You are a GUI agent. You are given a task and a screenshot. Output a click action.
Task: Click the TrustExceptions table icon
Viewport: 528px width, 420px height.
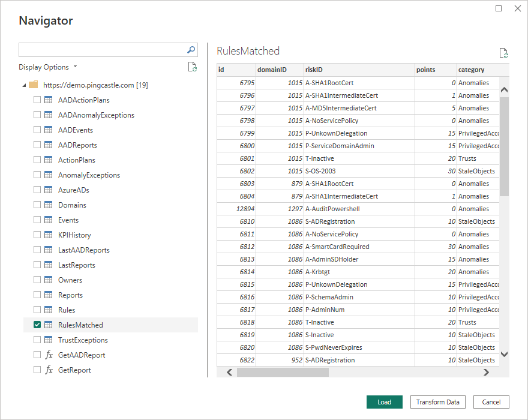click(49, 340)
